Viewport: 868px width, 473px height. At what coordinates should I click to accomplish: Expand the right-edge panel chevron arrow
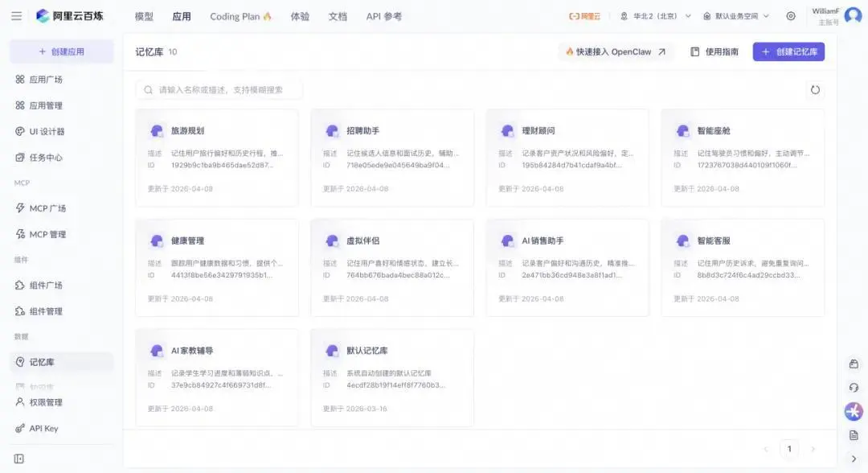[x=854, y=459]
